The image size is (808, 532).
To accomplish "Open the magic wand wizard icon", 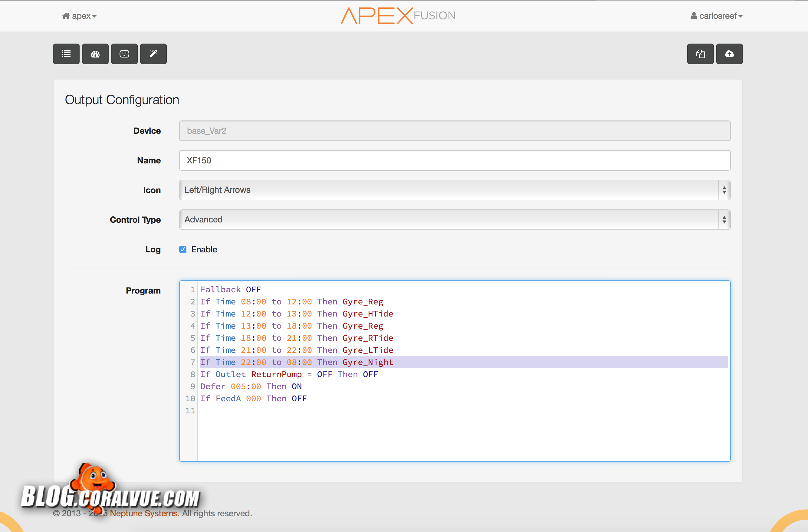I will [x=153, y=54].
